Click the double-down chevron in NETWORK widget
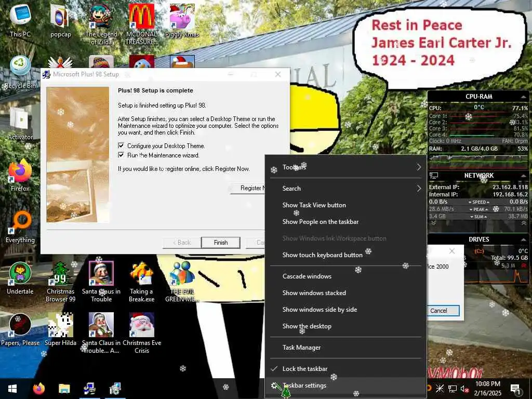The image size is (532, 399). 433,223
